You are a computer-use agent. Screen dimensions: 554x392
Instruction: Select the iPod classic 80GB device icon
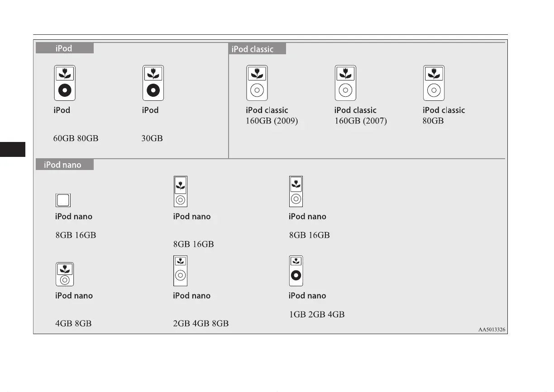(434, 83)
